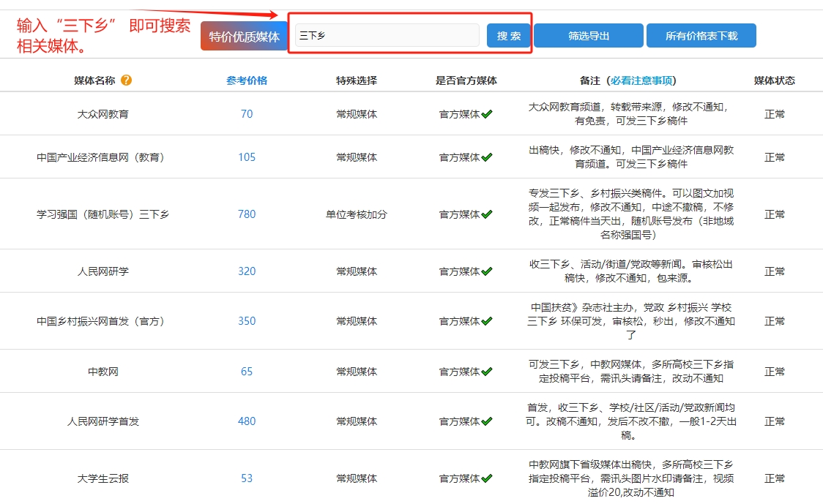Image resolution: width=823 pixels, height=504 pixels.
Task: Click the green check in 人民网研学 320 row
Action: coord(487,271)
